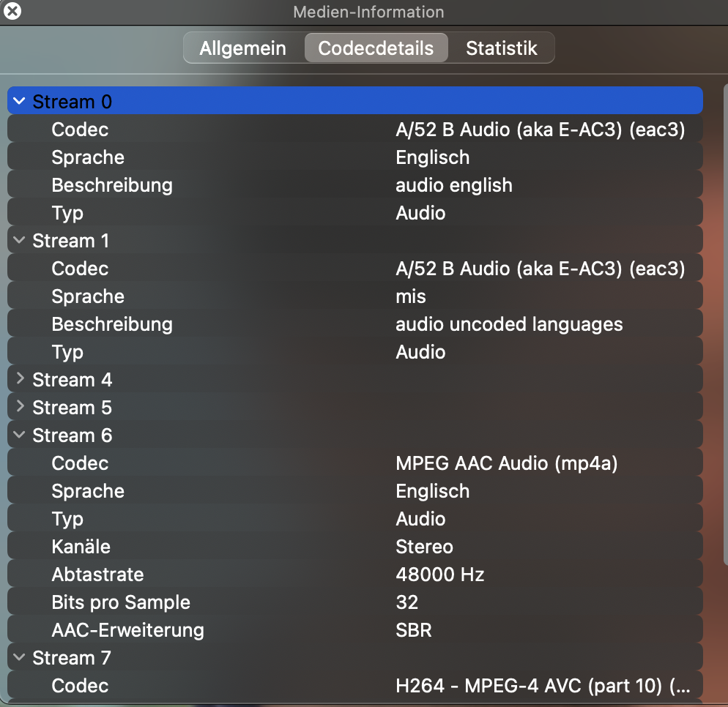This screenshot has height=707, width=728.
Task: Collapse the Stream 7 chevron
Action: (20, 657)
